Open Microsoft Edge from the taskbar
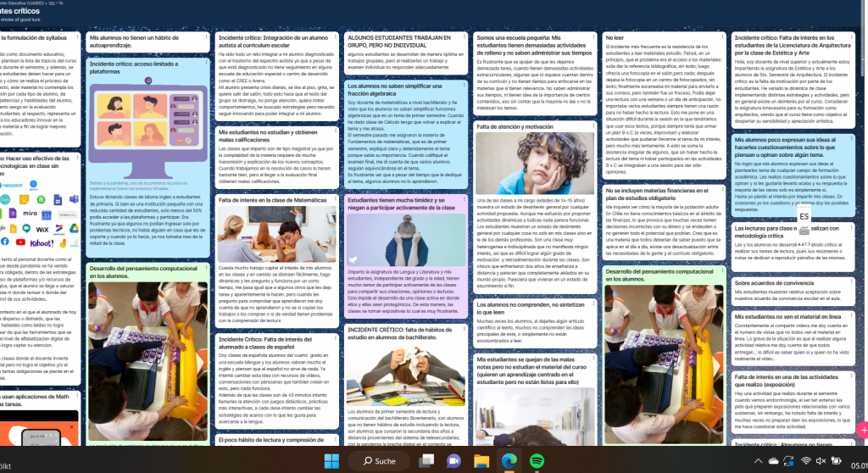 (509, 460)
